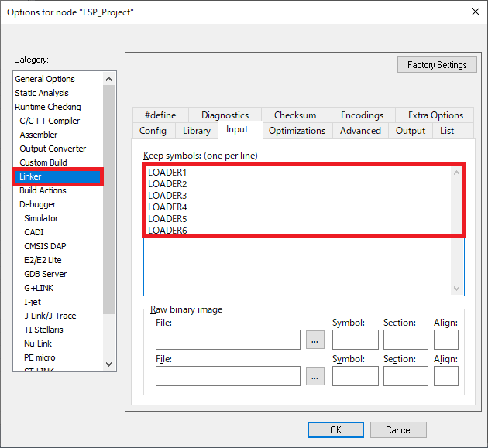Screen dimensions: 488x448
Task: Open the #define tab
Action: coord(160,115)
